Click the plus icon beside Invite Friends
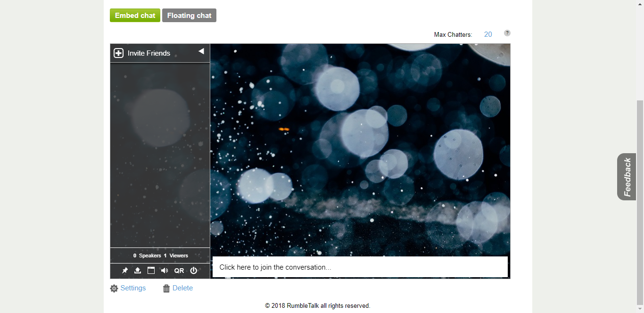The height and width of the screenshot is (313, 644). (118, 53)
